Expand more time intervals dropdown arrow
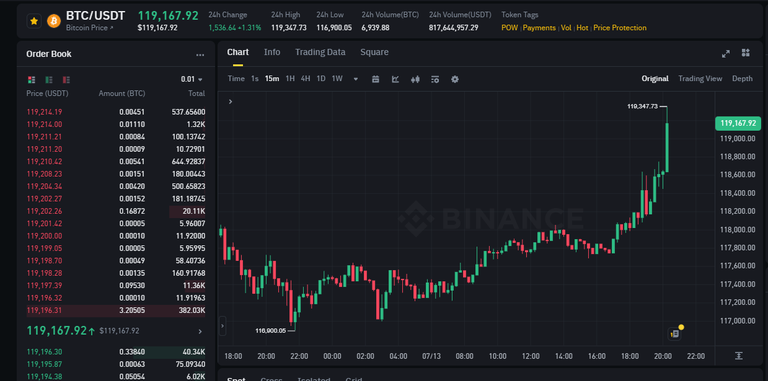 coord(356,79)
